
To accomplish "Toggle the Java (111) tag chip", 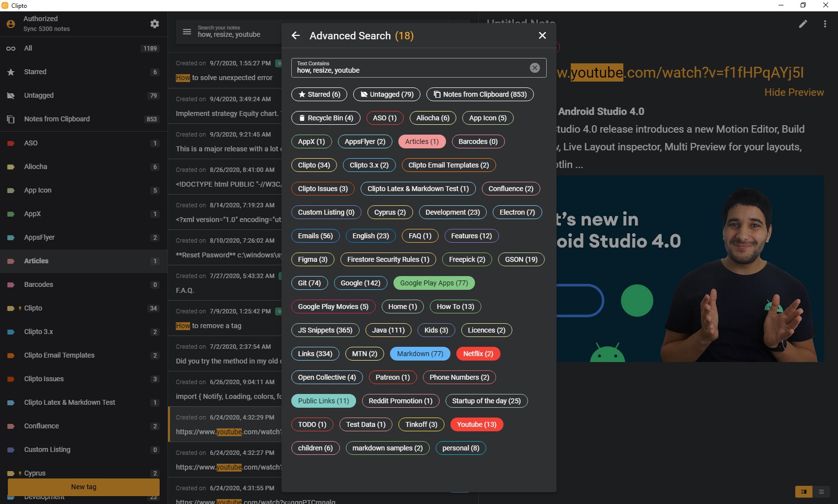I will 389,330.
